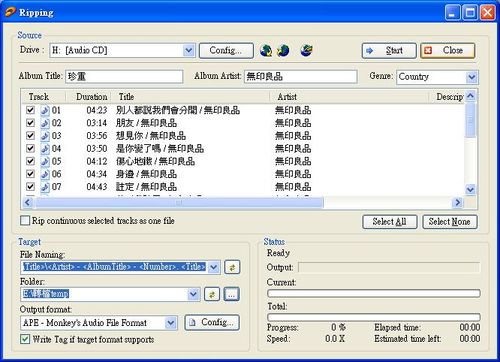Image resolution: width=500 pixels, height=362 pixels.
Task: Click the music note icon of track 07
Action: [45, 187]
